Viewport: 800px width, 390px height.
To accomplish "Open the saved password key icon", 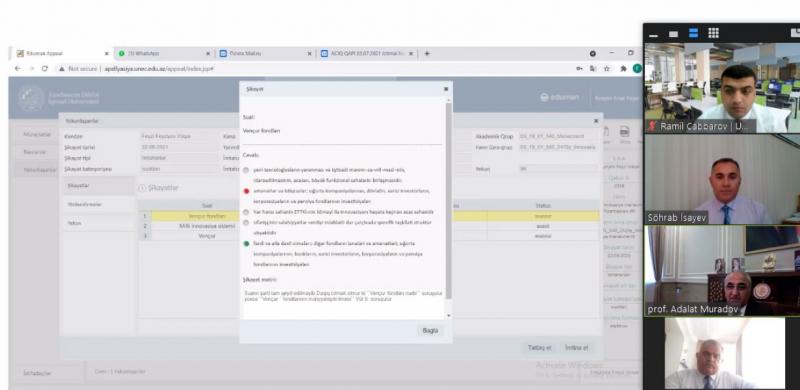I will tap(580, 68).
